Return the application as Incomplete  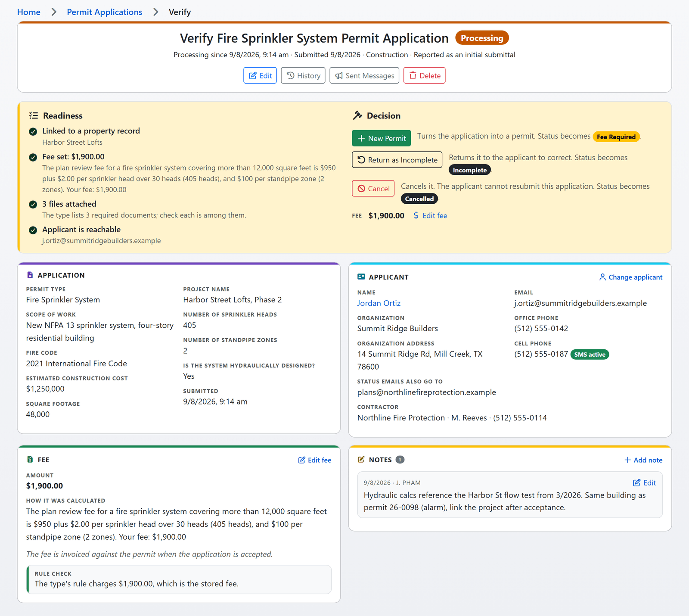(397, 160)
